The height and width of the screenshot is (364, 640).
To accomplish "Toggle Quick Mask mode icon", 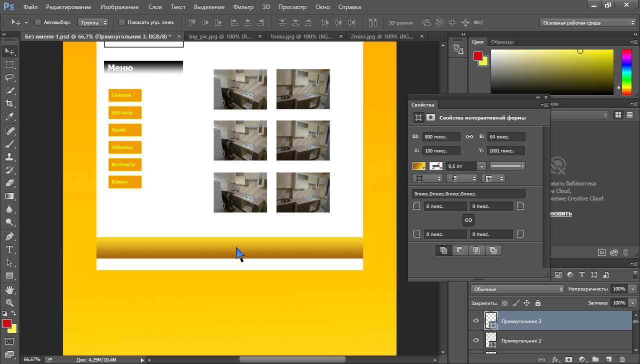I will (9, 341).
